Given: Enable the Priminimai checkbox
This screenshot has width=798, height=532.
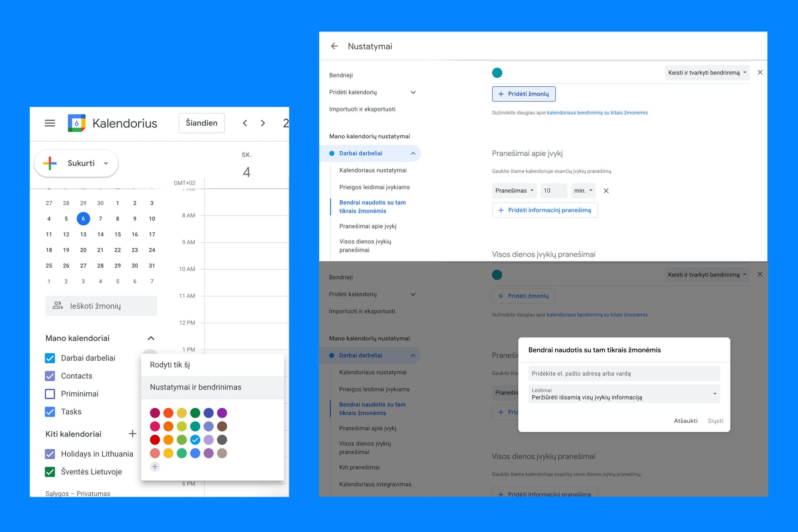Looking at the screenshot, I should 50,394.
